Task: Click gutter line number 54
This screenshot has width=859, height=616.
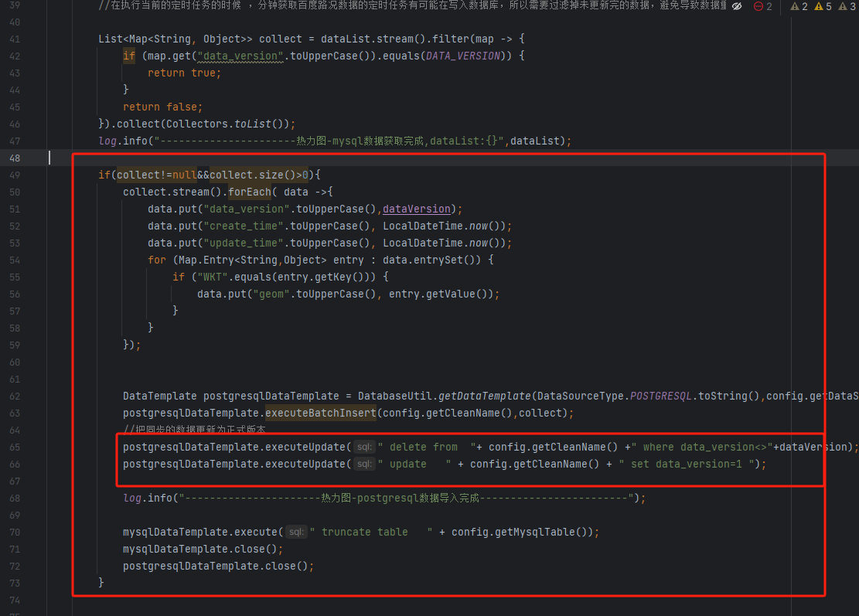Action: [15, 260]
